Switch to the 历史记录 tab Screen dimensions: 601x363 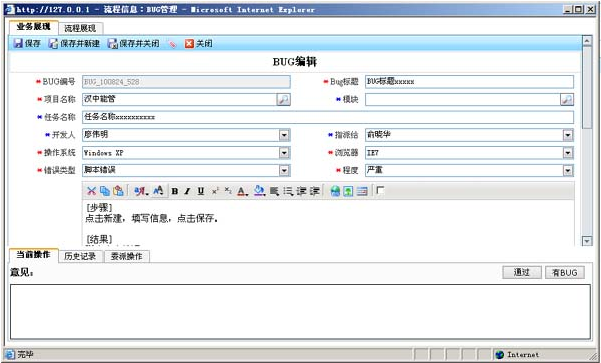(x=80, y=256)
